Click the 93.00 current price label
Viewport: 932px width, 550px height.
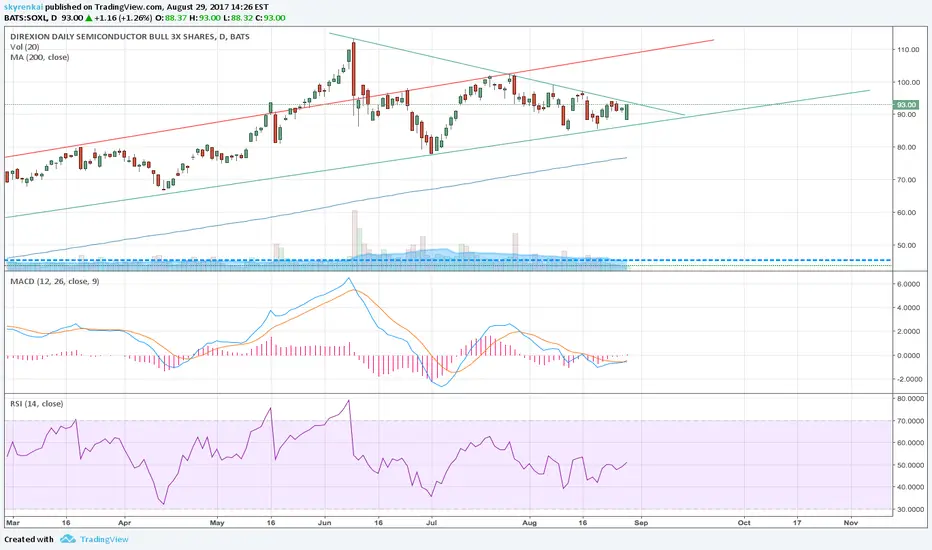[x=906, y=105]
